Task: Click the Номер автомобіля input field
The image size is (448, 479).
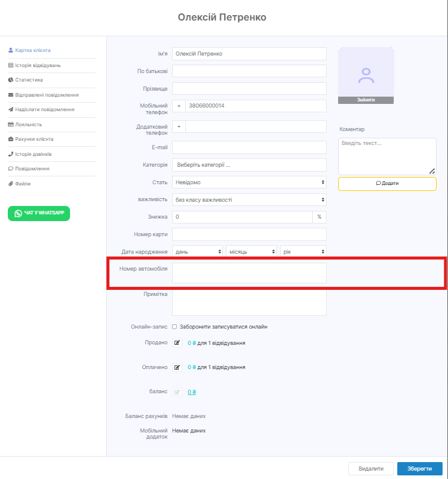Action: [x=249, y=273]
